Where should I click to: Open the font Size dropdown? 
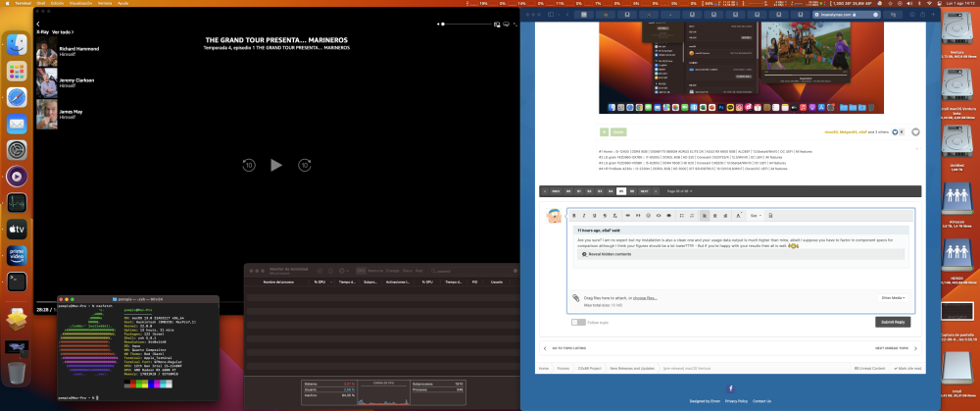tap(755, 215)
